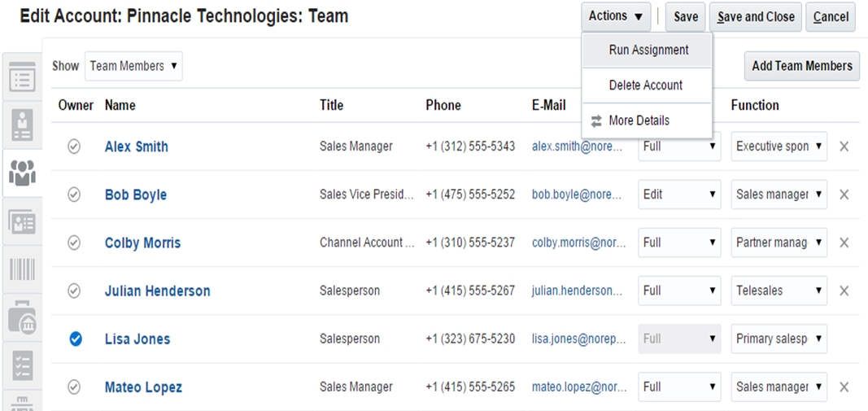This screenshot has width=868, height=411.
Task: Remove Julian Henderson with X icon
Action: point(844,291)
